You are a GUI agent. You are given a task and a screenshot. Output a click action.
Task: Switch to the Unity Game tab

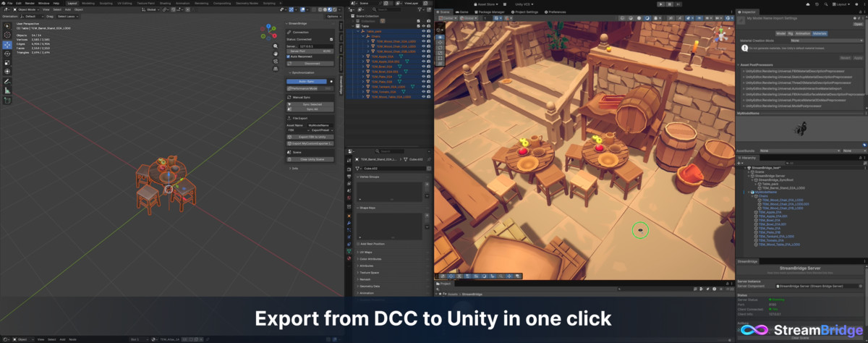tap(464, 12)
